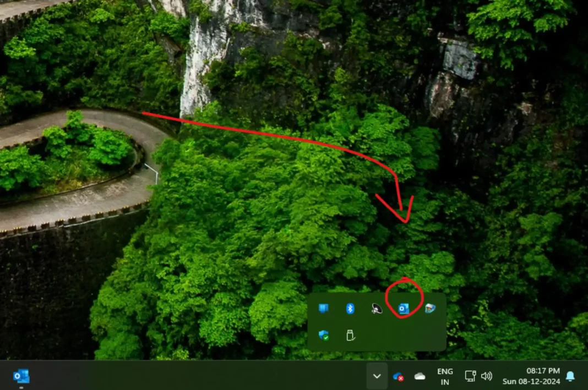Open Bluetooth from the tray overflow
The width and height of the screenshot is (588, 390).
click(350, 309)
